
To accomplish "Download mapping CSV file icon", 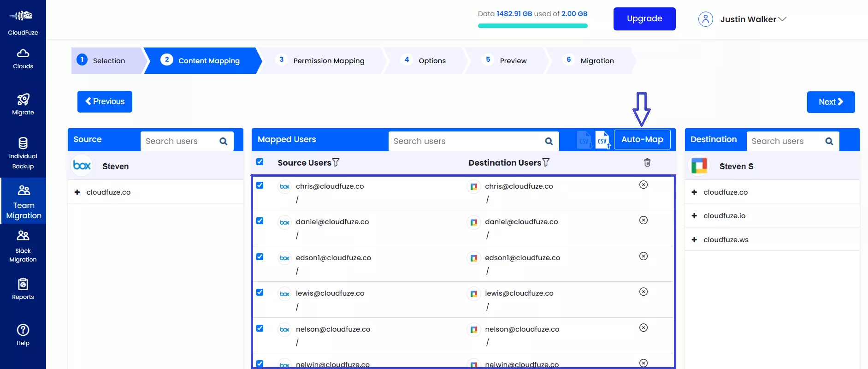I will [x=585, y=140].
